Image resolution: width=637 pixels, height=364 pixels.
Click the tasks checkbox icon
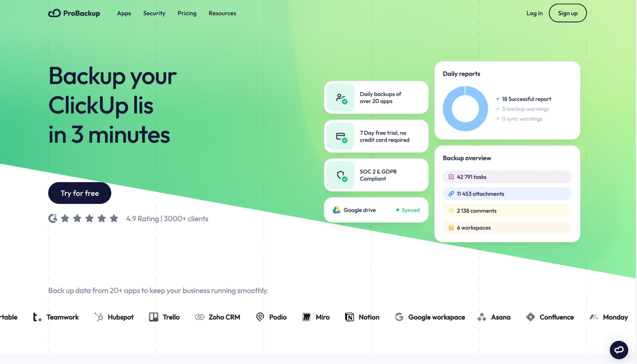[x=451, y=177]
